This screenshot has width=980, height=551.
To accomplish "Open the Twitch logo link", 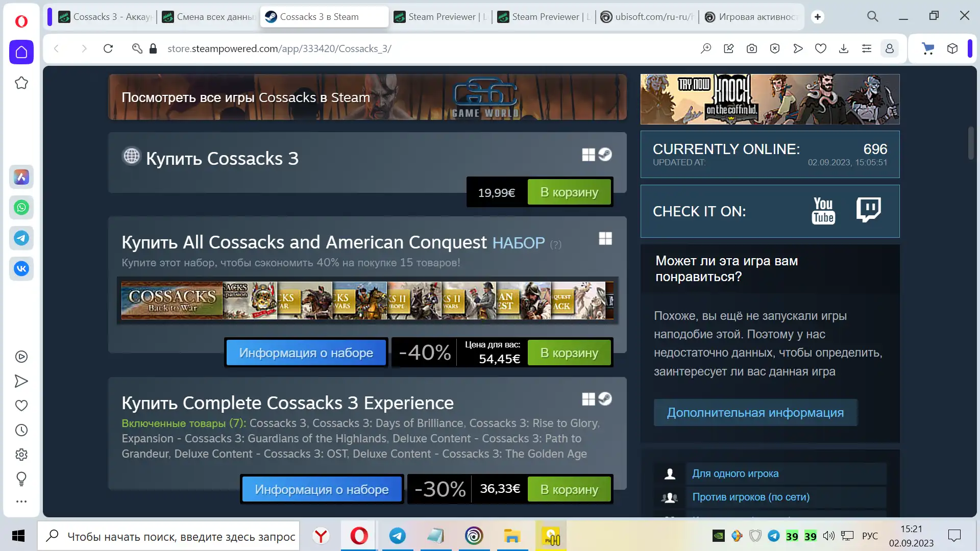I will point(868,209).
